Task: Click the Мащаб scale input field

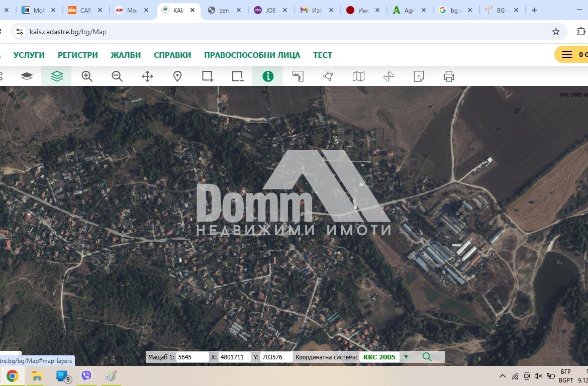Action: point(192,357)
